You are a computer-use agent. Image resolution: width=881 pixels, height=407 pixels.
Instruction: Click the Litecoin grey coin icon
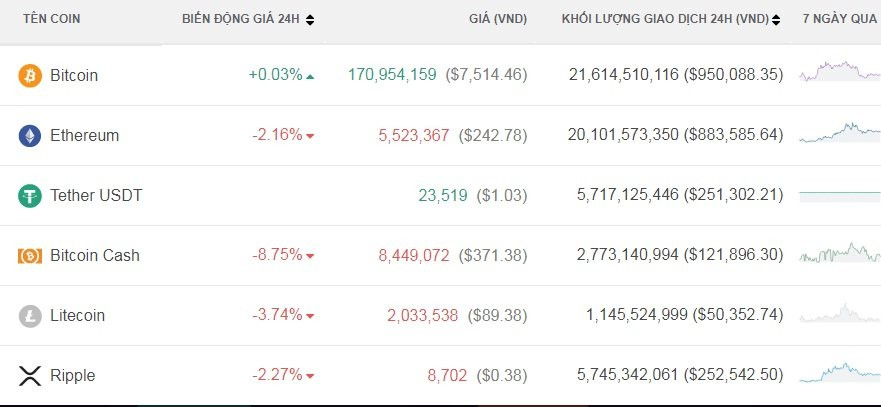pyautogui.click(x=30, y=316)
